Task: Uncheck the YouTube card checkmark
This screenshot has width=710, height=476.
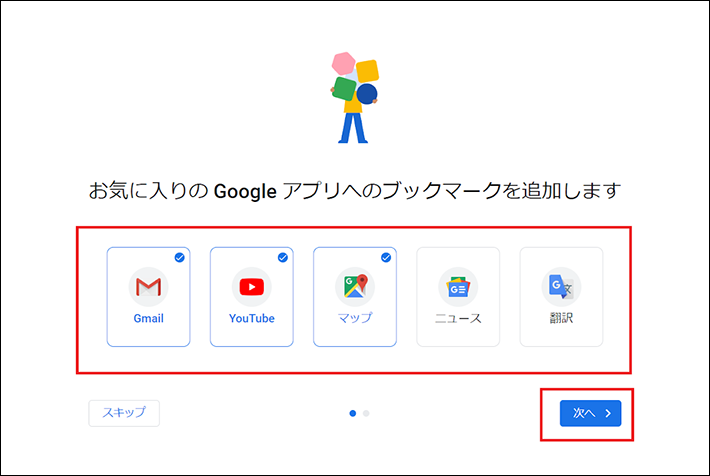Action: [x=283, y=258]
